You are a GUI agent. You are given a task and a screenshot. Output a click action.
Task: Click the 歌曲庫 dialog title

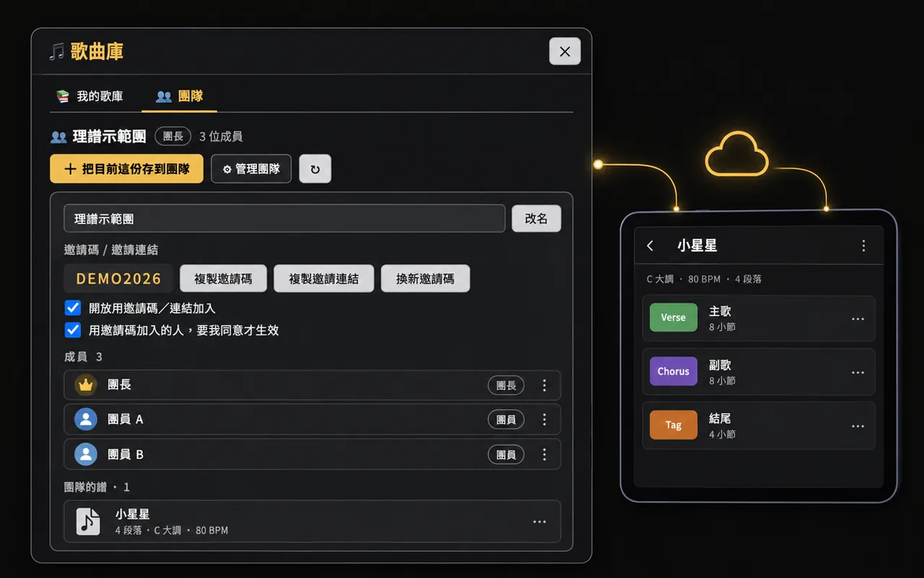click(x=97, y=51)
